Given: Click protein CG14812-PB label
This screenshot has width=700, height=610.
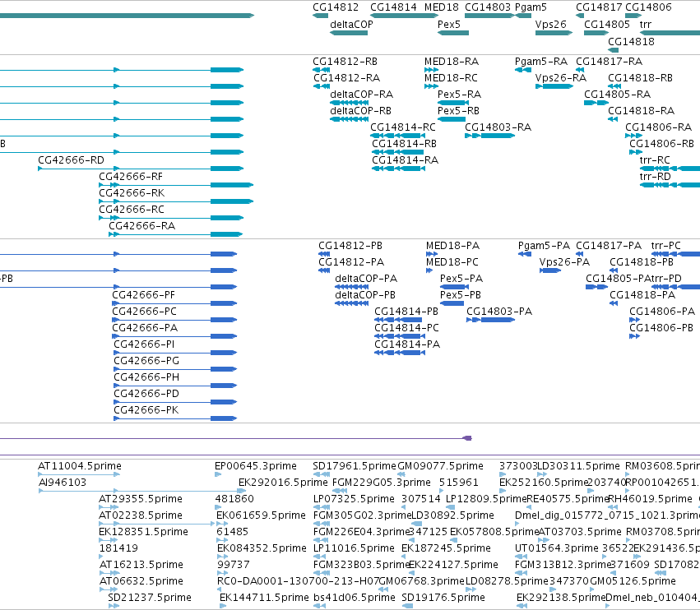Looking at the screenshot, I should tap(350, 246).
